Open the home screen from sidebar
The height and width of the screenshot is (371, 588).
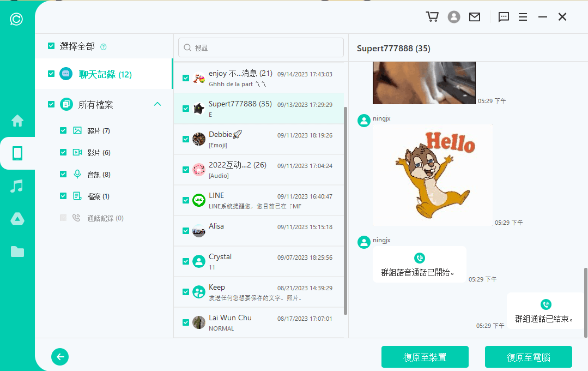click(x=16, y=120)
